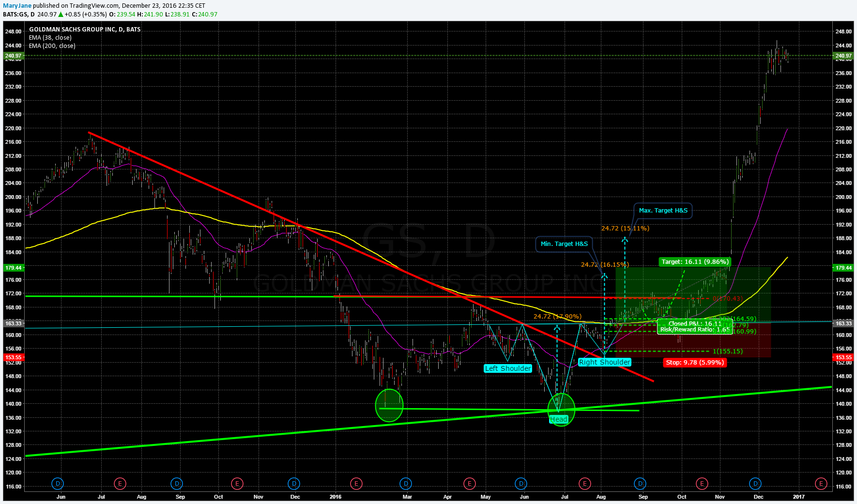This screenshot has height=504, width=857.
Task: Click dividend marker above the Mar label
Action: click(x=406, y=483)
